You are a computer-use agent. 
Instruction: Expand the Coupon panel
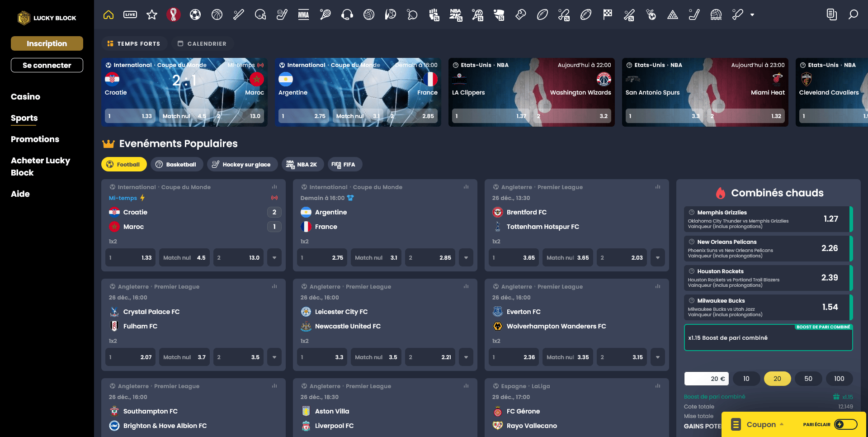click(x=761, y=424)
